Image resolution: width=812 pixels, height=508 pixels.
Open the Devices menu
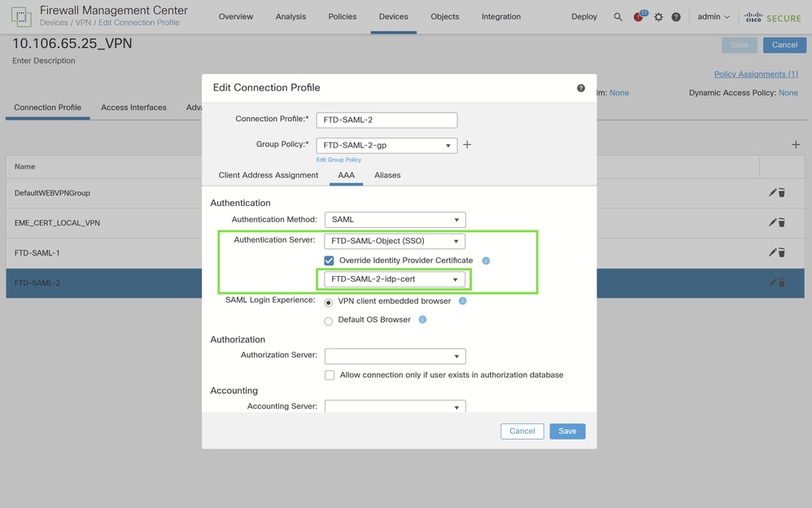tap(394, 16)
